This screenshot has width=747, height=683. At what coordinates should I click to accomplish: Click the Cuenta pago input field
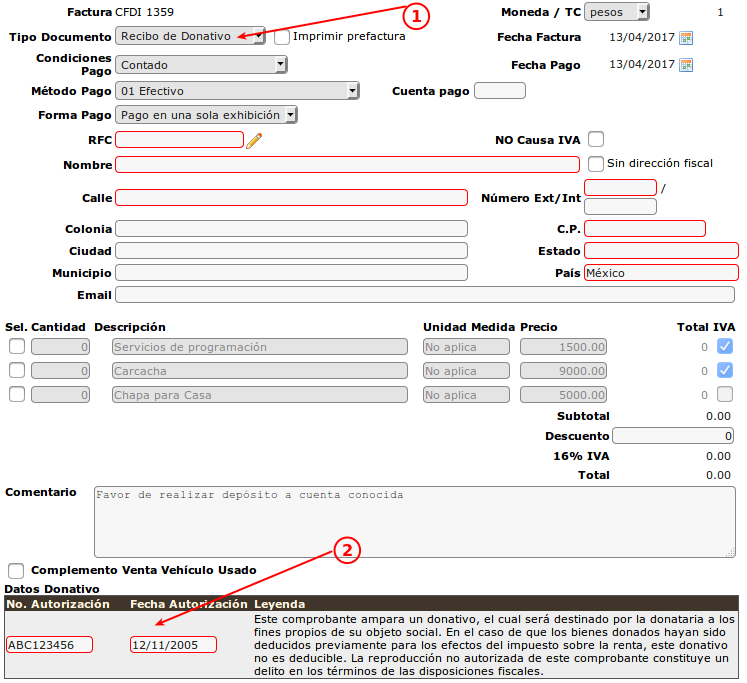(x=500, y=90)
